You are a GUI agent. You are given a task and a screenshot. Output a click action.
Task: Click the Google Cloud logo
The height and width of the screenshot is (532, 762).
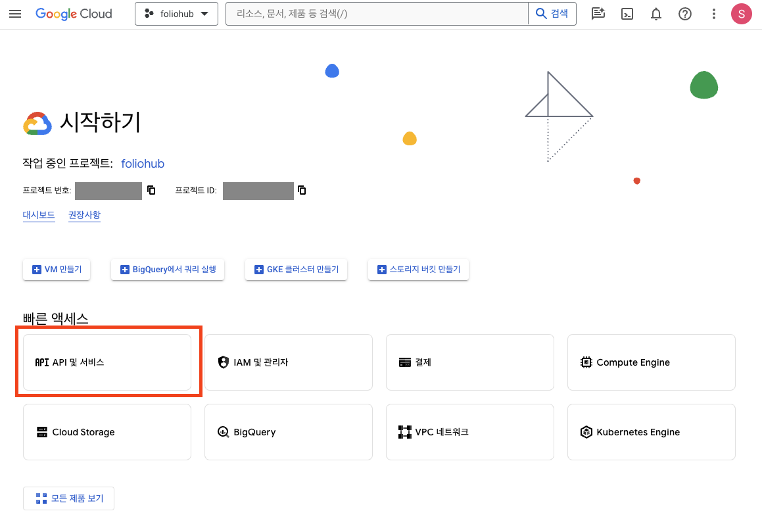tap(74, 14)
